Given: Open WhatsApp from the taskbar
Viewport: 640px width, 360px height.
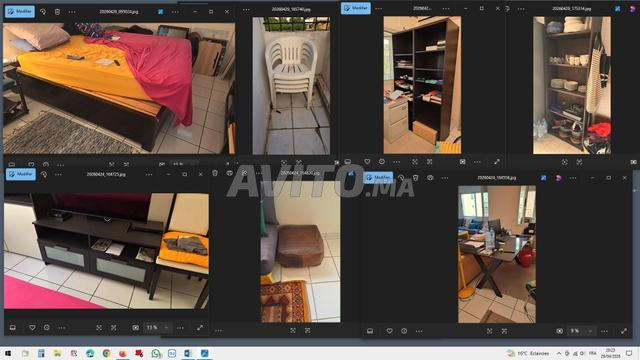Looking at the screenshot, I should click(156, 353).
